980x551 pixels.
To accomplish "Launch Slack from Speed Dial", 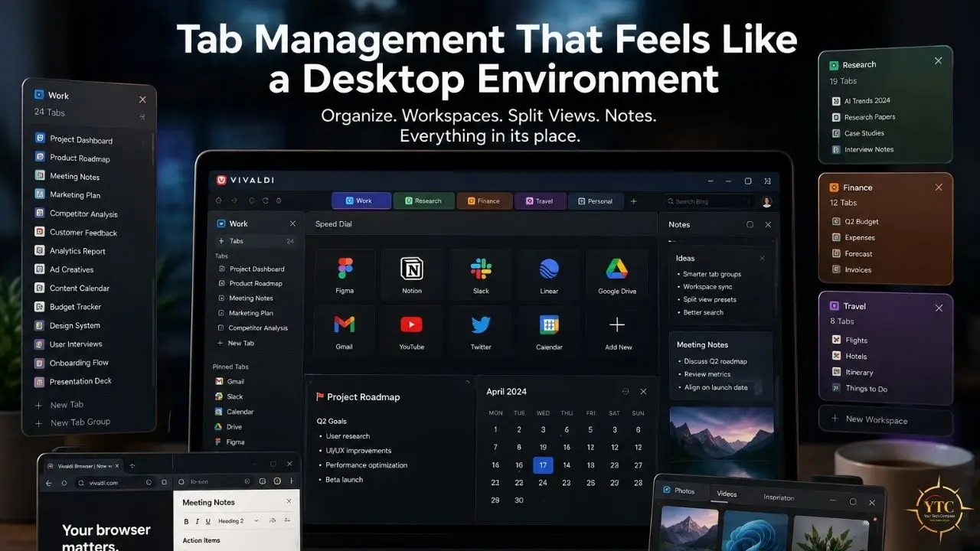I will [x=481, y=275].
